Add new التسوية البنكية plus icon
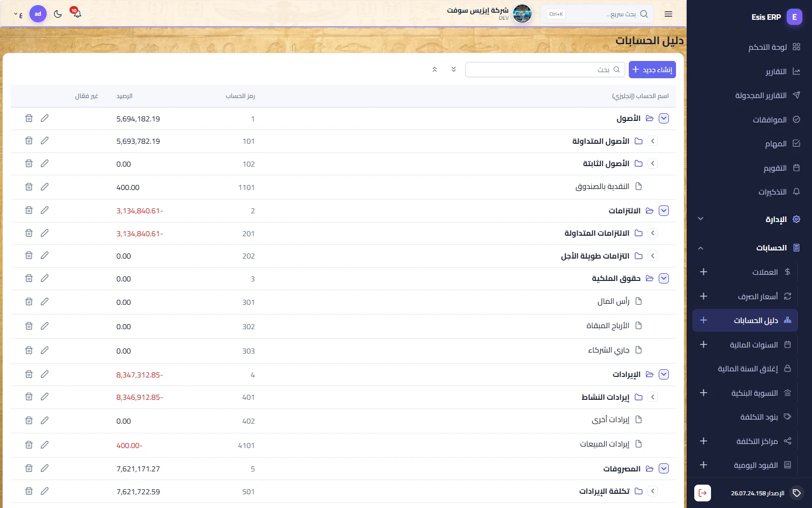This screenshot has width=812, height=508. (x=703, y=393)
